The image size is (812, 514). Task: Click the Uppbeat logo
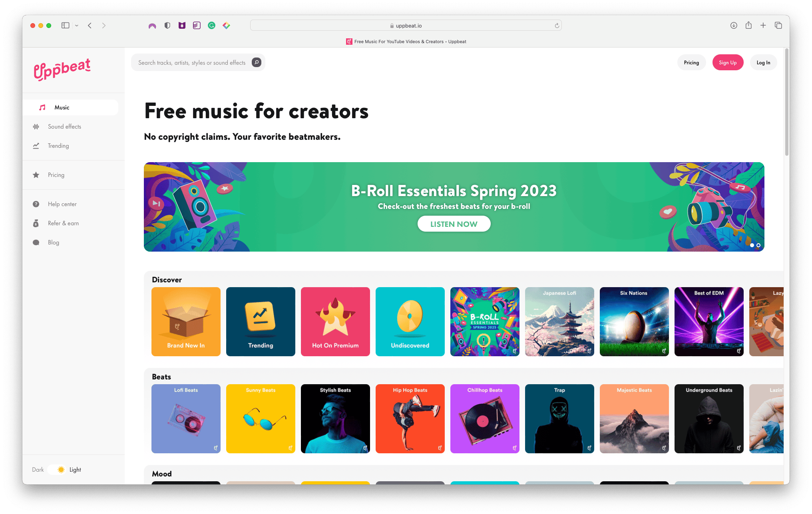click(x=62, y=69)
